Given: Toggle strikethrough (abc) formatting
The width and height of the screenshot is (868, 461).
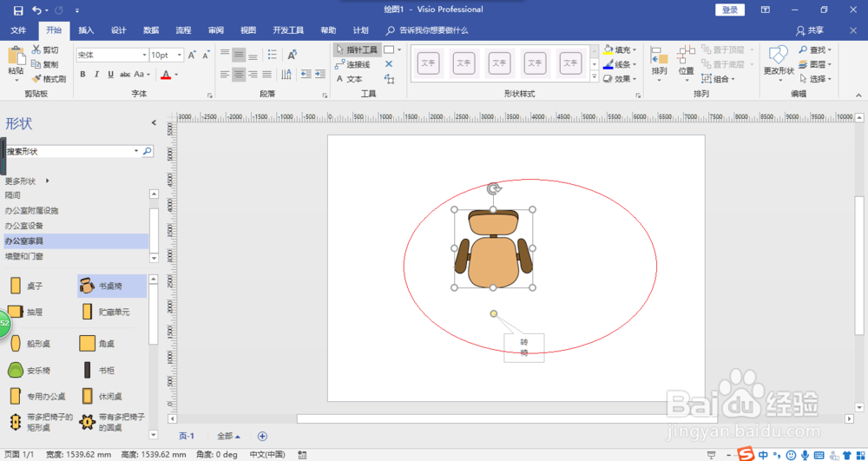Looking at the screenshot, I should [125, 74].
